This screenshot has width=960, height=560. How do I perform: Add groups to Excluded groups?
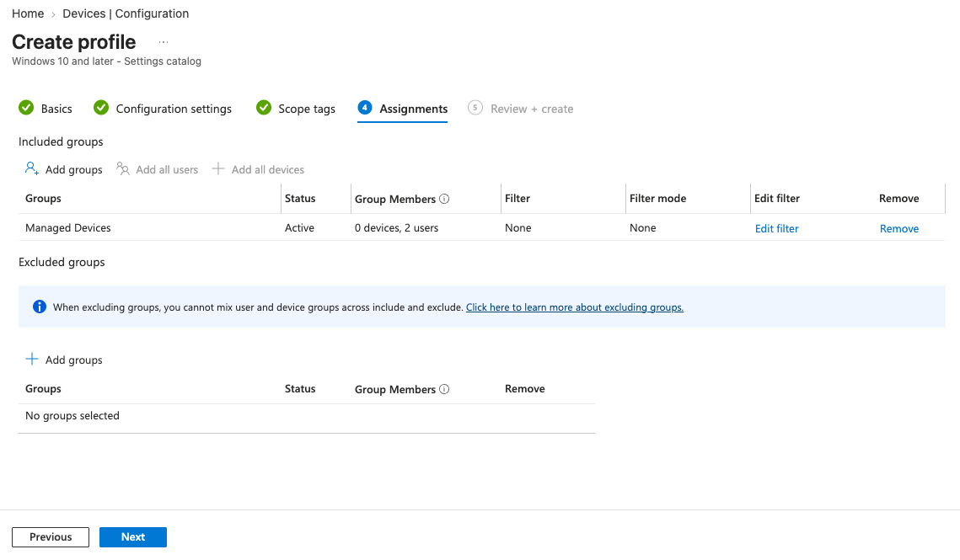tap(73, 360)
